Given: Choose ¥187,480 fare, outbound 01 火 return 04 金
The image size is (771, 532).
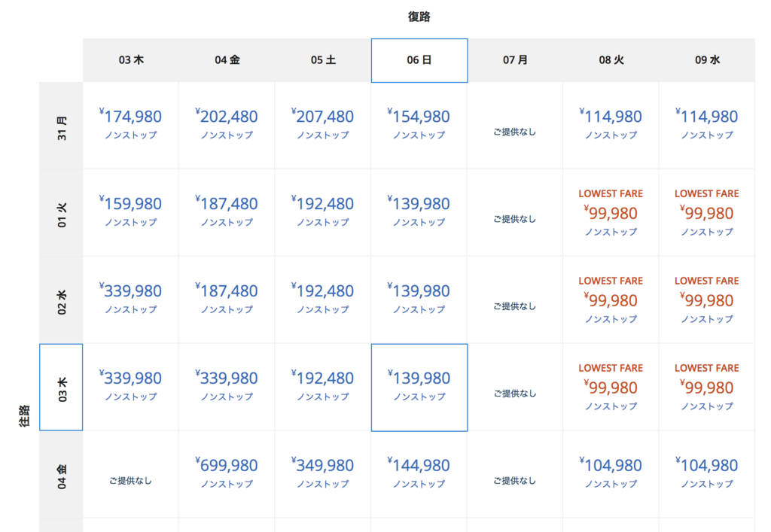Looking at the screenshot, I should [x=227, y=213].
